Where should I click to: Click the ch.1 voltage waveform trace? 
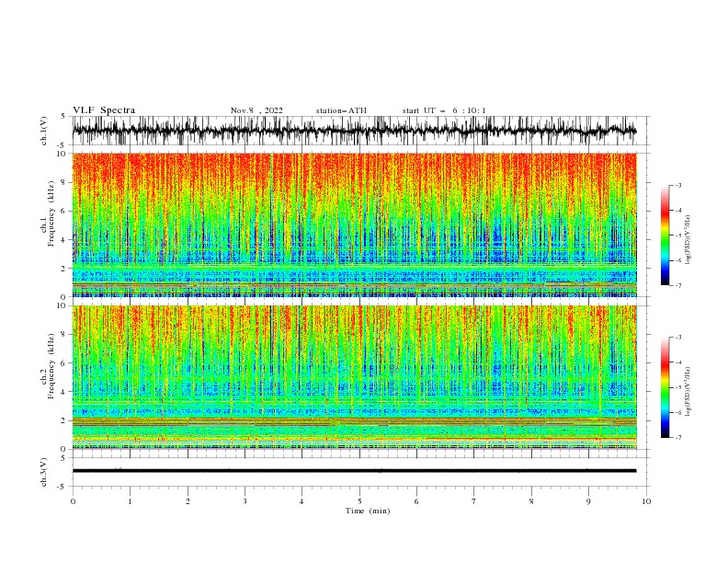(354, 131)
